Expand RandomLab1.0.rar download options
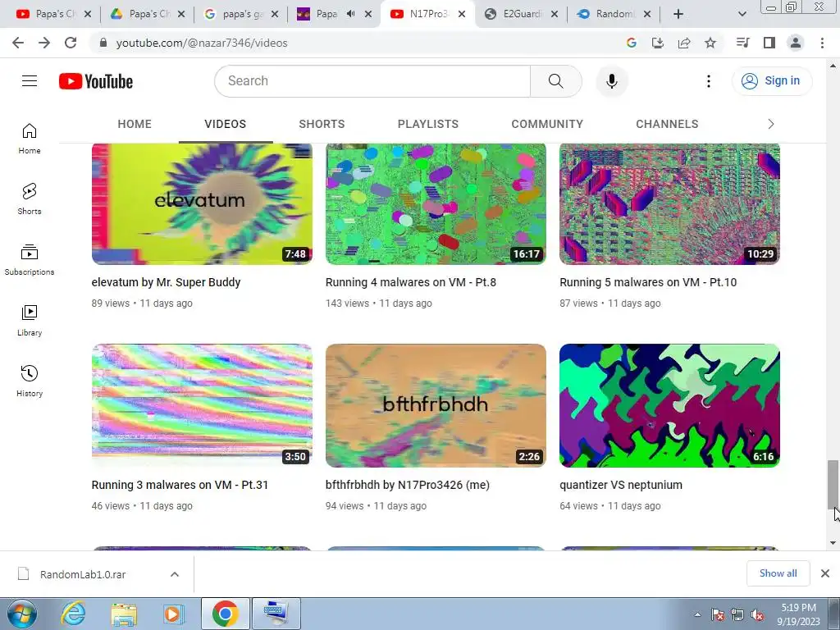Image resolution: width=840 pixels, height=630 pixels. pos(174,574)
